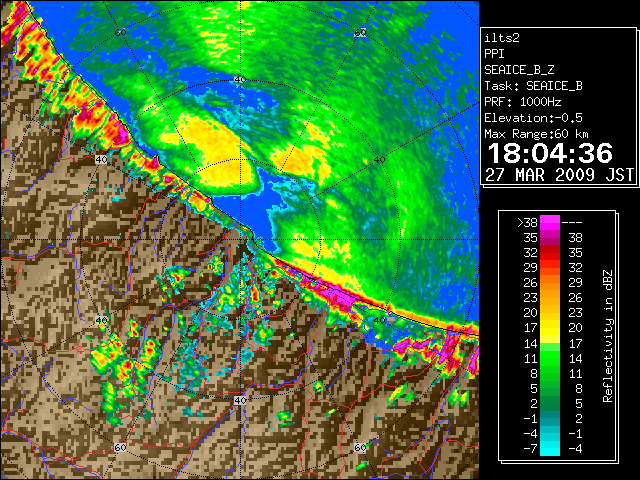Click the -4 value in right legend column
This screenshot has width=640, height=480.
tap(575, 449)
